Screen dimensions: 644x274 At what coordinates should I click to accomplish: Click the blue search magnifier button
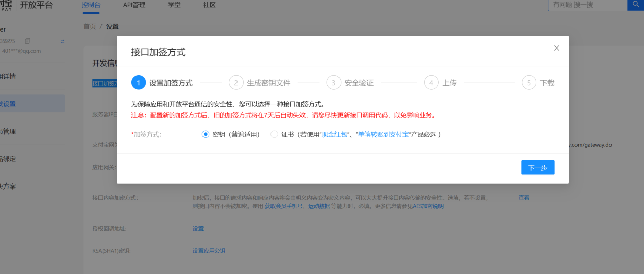coord(635,5)
